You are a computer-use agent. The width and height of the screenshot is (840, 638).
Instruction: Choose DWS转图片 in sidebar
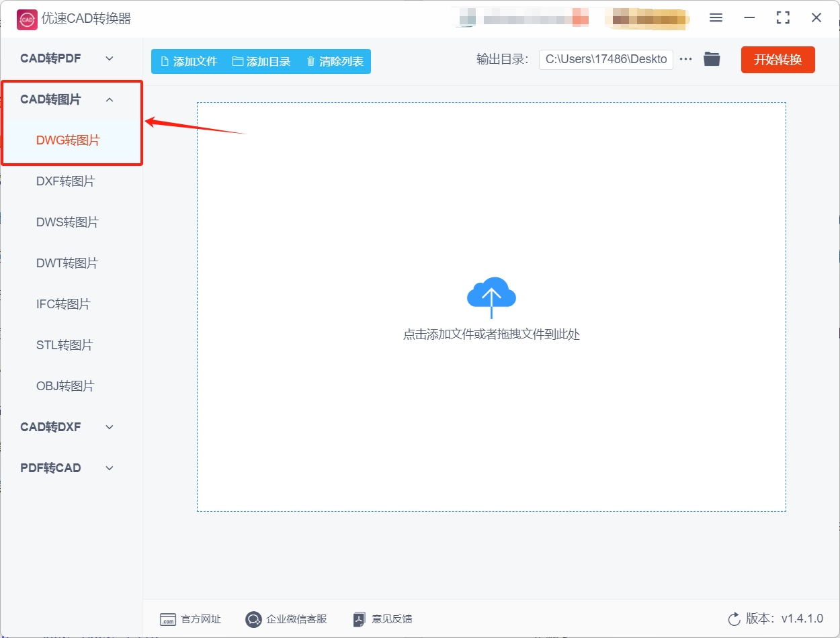tap(67, 222)
